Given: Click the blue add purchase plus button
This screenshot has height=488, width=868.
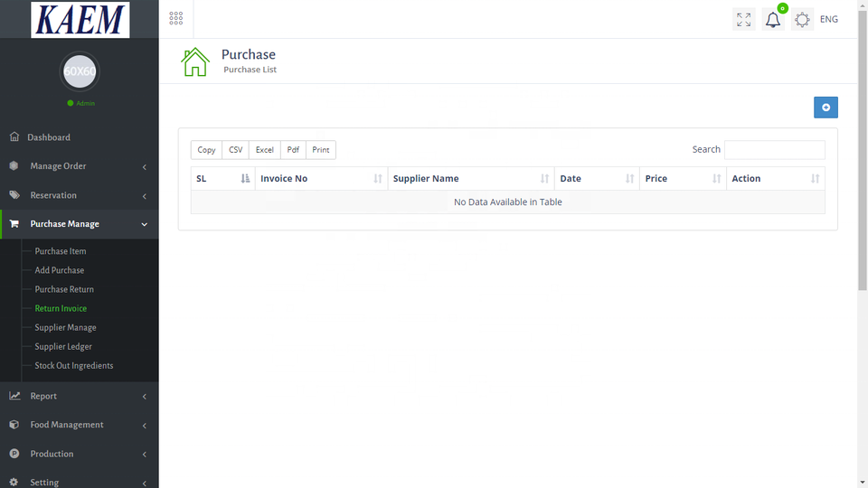Looking at the screenshot, I should pos(826,108).
